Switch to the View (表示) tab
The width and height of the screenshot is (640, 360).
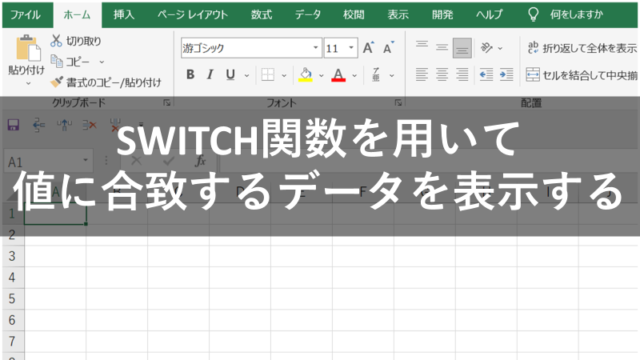pyautogui.click(x=398, y=15)
